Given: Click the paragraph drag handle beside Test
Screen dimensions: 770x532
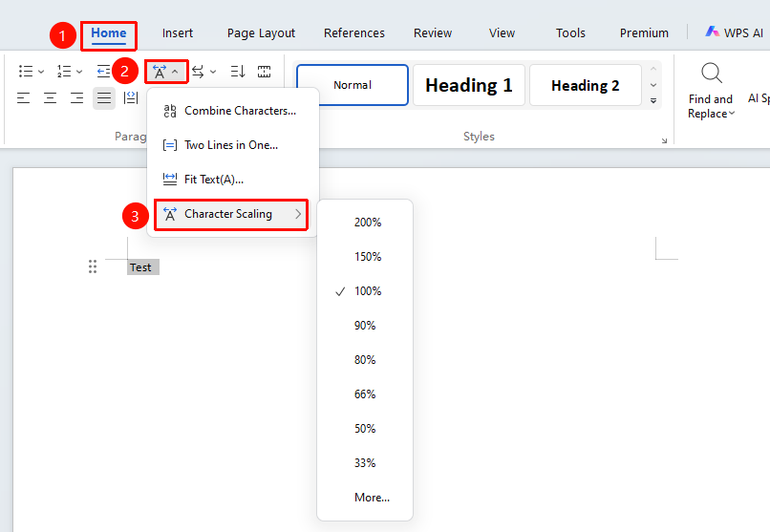Looking at the screenshot, I should pyautogui.click(x=93, y=266).
